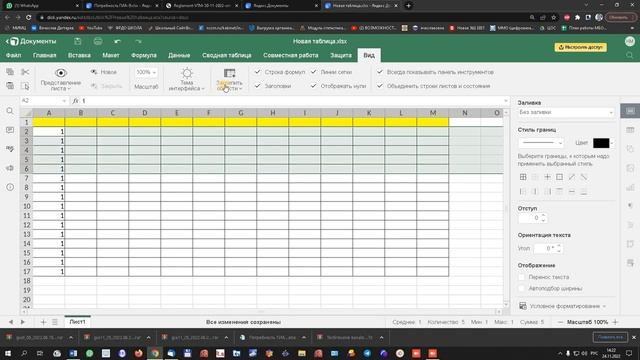This screenshot has height=360, width=640.
Task: Open search icon in left sidebar
Action: click(10, 111)
